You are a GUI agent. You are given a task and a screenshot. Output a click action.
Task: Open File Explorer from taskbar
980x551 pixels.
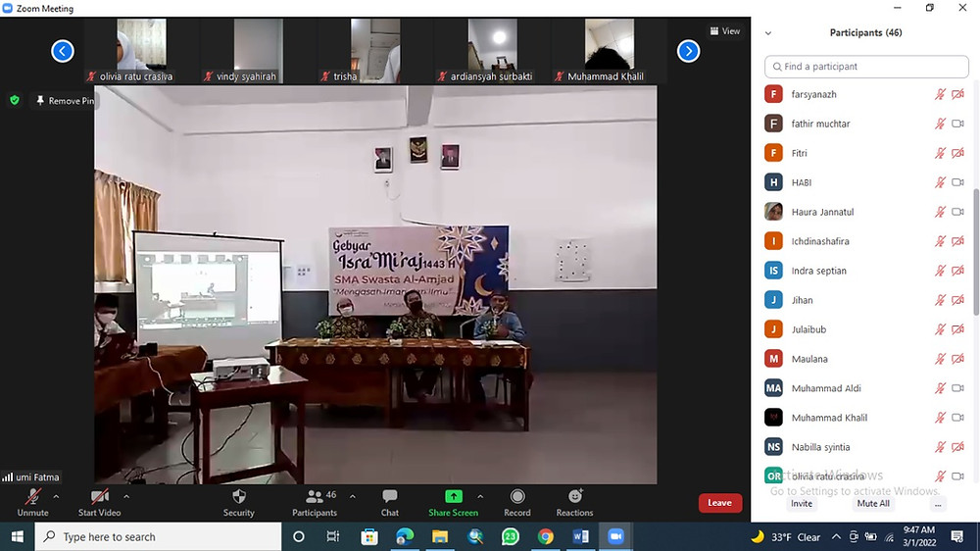440,536
